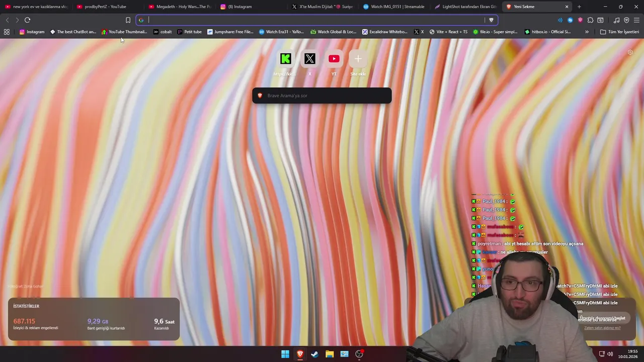Open the volume speaker tray icon
This screenshot has height=362, width=644.
pos(610,354)
